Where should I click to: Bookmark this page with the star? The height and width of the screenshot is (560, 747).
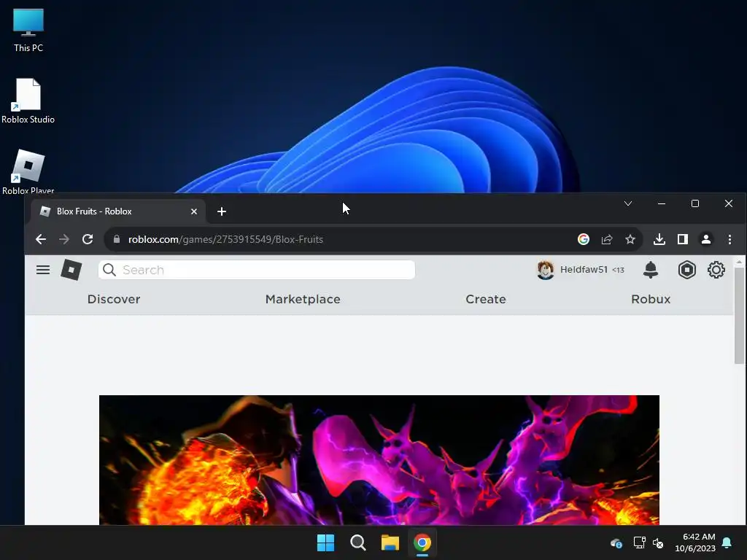tap(630, 239)
